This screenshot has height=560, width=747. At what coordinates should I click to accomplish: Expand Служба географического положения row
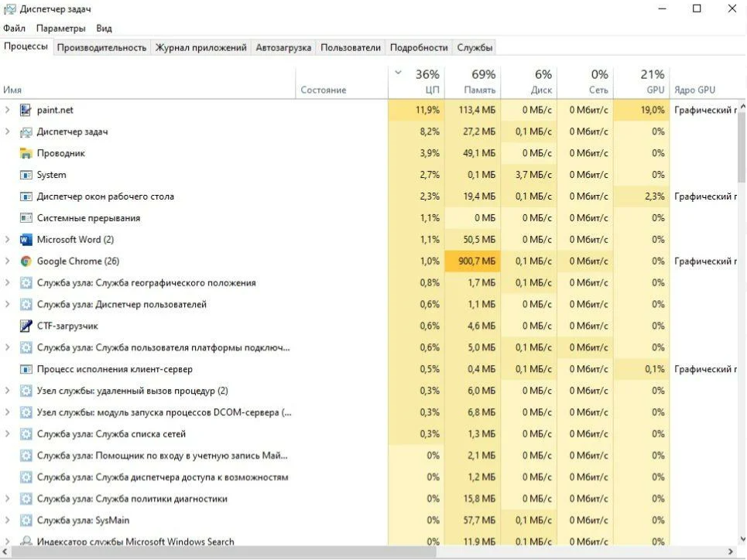point(7,283)
